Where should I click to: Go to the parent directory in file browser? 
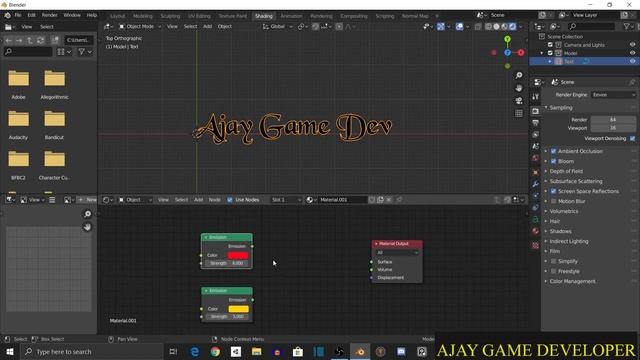30,40
